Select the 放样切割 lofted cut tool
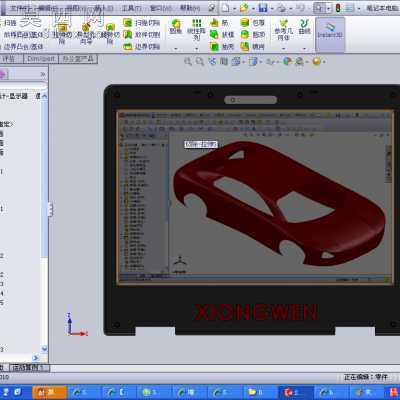Screen dimensions: 400x400 [142, 35]
